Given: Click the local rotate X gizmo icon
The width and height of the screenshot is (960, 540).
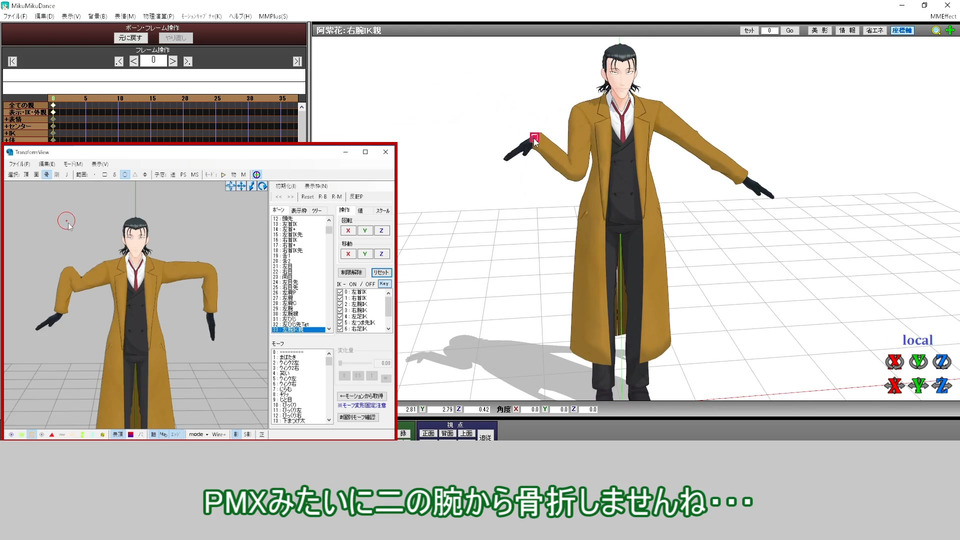Looking at the screenshot, I should click(894, 361).
